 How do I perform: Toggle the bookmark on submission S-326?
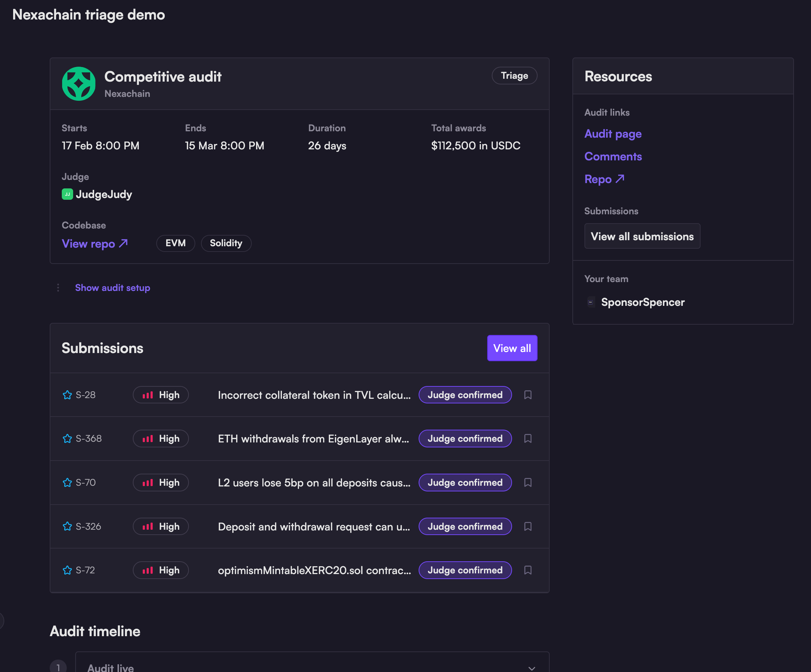tap(528, 527)
